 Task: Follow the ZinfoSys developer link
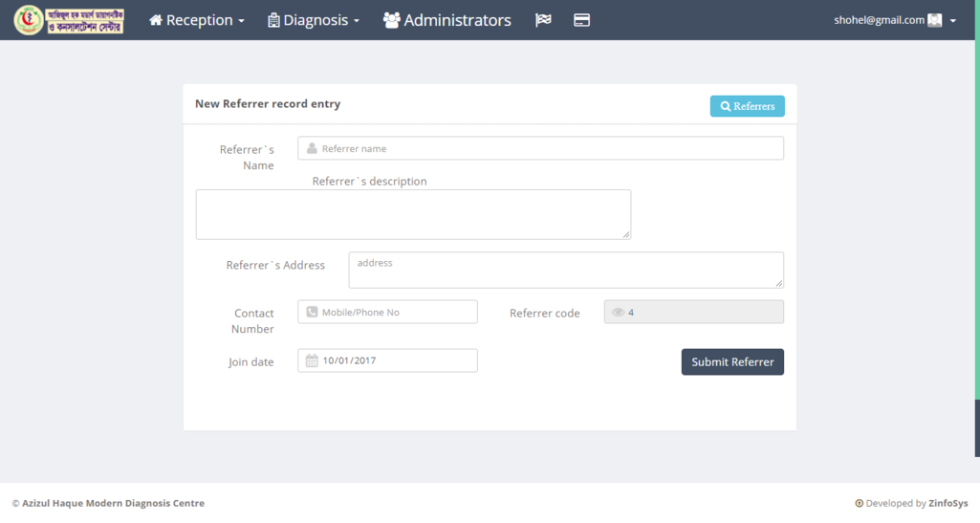(x=947, y=504)
